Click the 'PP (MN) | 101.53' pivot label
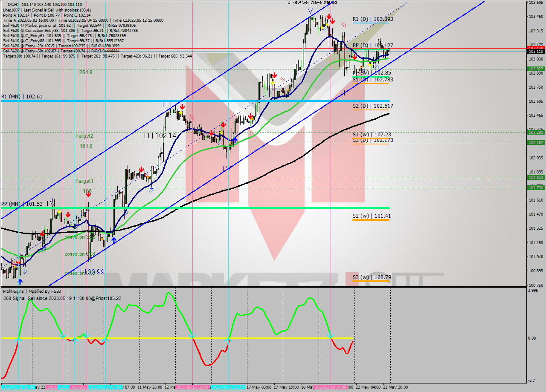Viewport: 546px width, 392px height. tap(22, 204)
